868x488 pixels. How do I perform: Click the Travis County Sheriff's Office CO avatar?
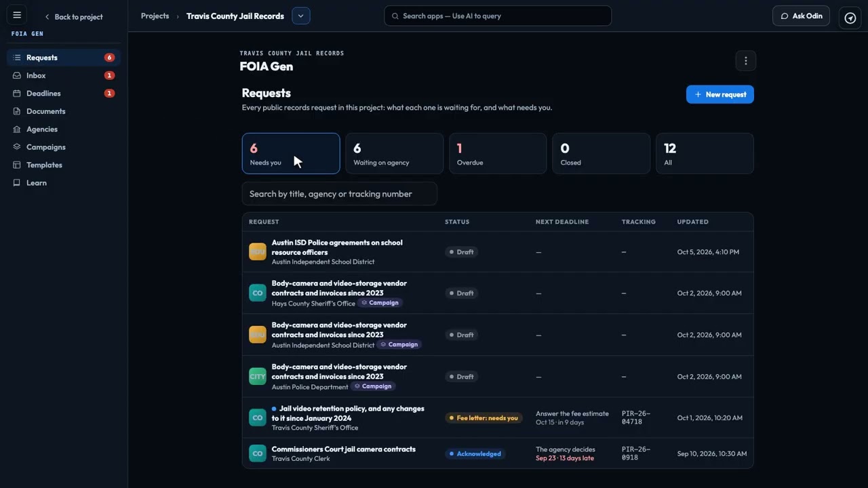[x=258, y=418]
